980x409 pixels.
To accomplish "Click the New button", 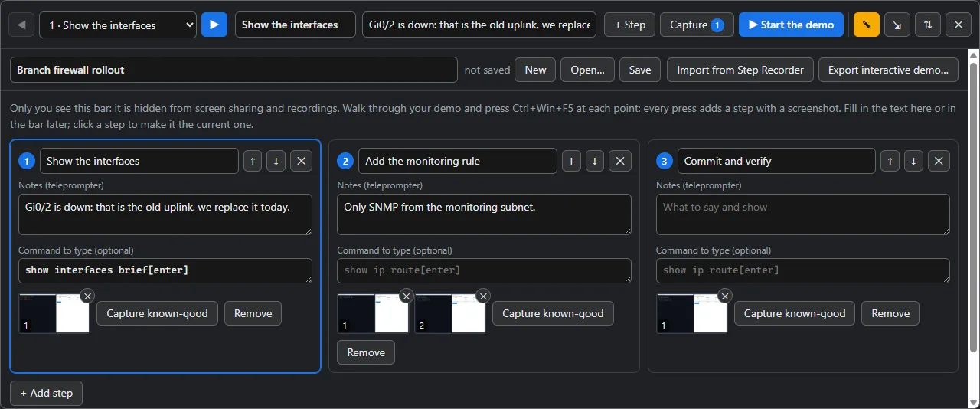I will 535,70.
